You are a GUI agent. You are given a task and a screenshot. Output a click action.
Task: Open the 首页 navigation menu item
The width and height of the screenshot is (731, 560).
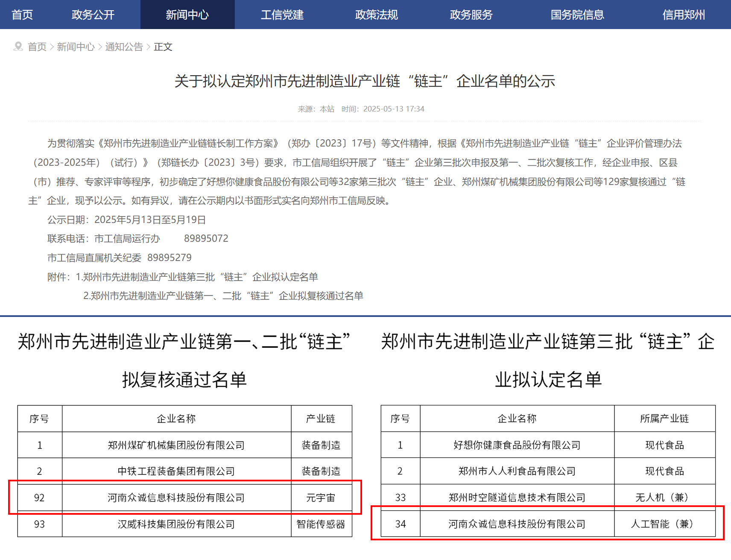pos(22,15)
